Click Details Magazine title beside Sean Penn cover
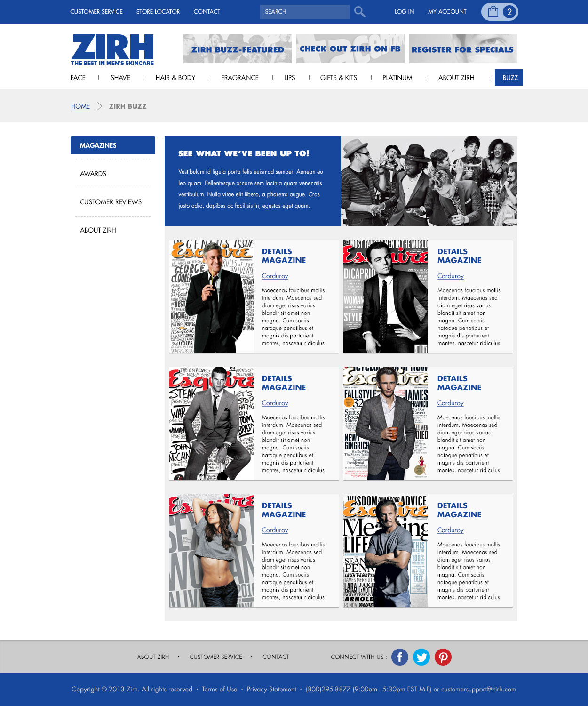The height and width of the screenshot is (706, 588). (x=460, y=510)
